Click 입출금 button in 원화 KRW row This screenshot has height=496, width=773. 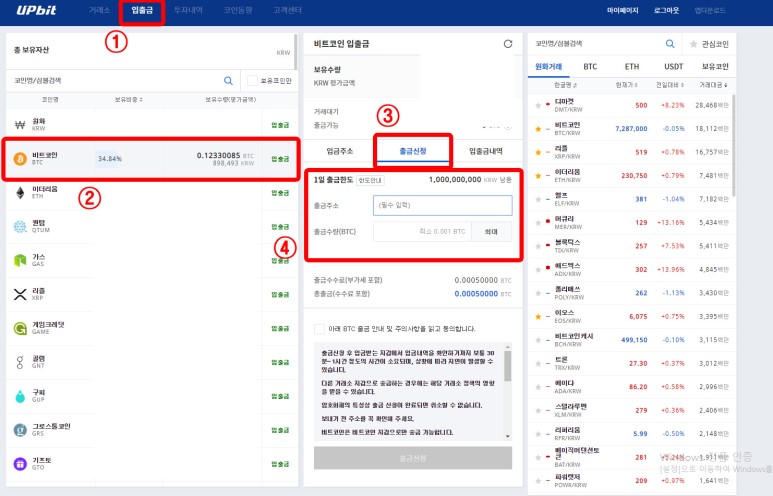pos(280,125)
